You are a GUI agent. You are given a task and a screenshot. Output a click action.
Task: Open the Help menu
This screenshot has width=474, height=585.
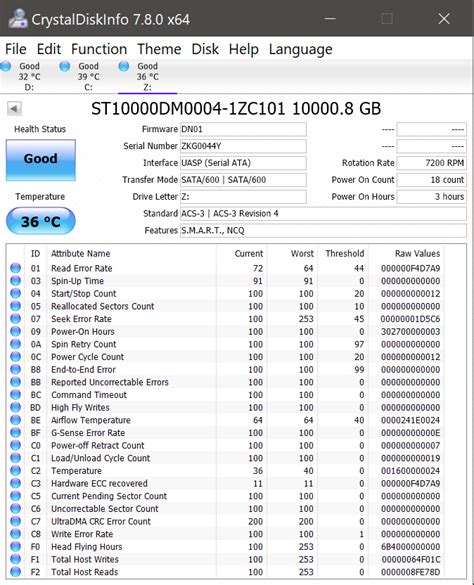pyautogui.click(x=243, y=49)
